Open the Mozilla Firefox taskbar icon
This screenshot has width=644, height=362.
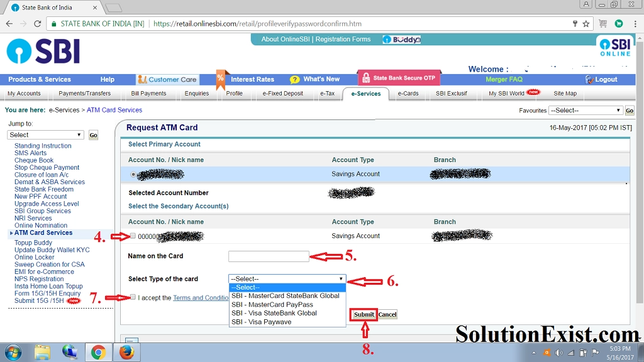(x=127, y=353)
